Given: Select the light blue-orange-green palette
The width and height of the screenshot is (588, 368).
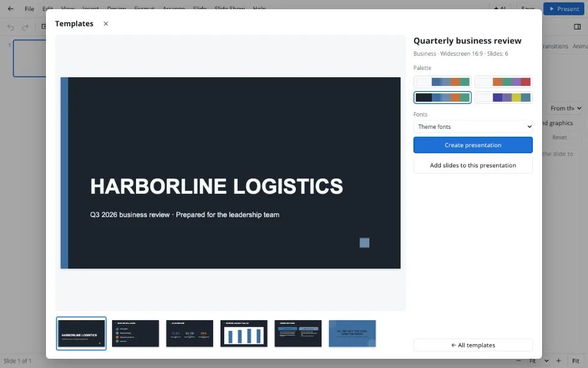Looking at the screenshot, I should tap(442, 82).
